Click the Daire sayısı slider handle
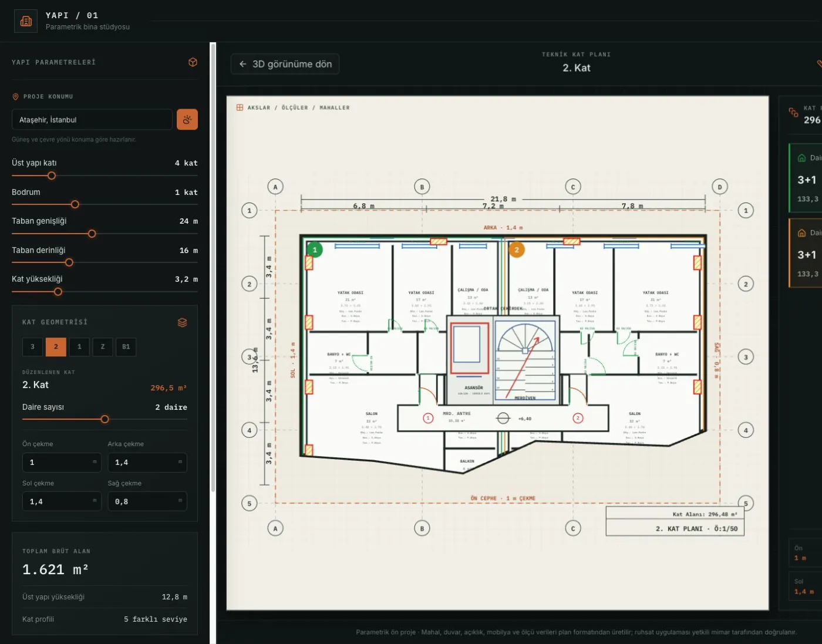The height and width of the screenshot is (644, 822). (x=105, y=419)
